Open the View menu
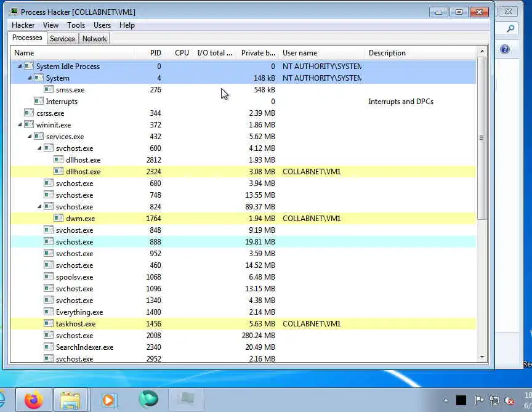532x412 pixels. [50, 25]
